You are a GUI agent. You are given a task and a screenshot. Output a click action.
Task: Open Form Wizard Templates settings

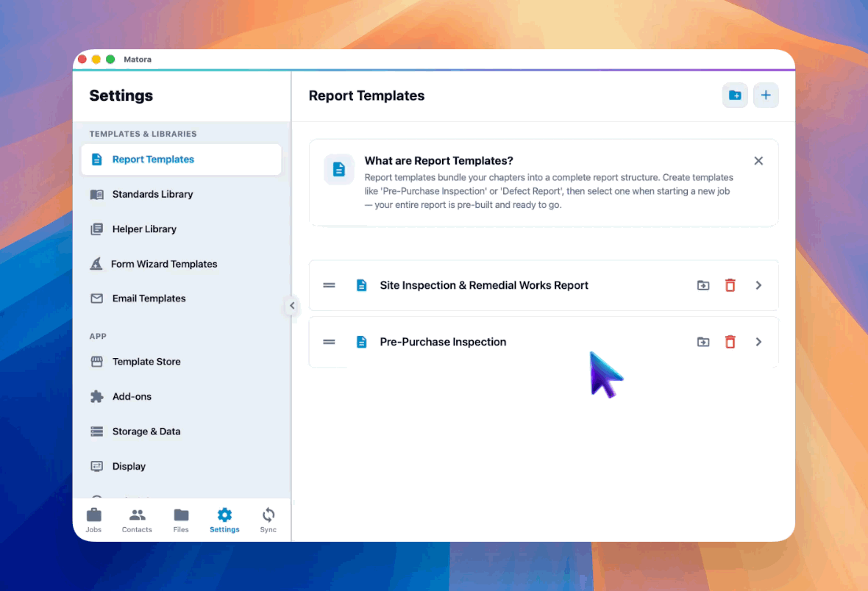pos(181,264)
